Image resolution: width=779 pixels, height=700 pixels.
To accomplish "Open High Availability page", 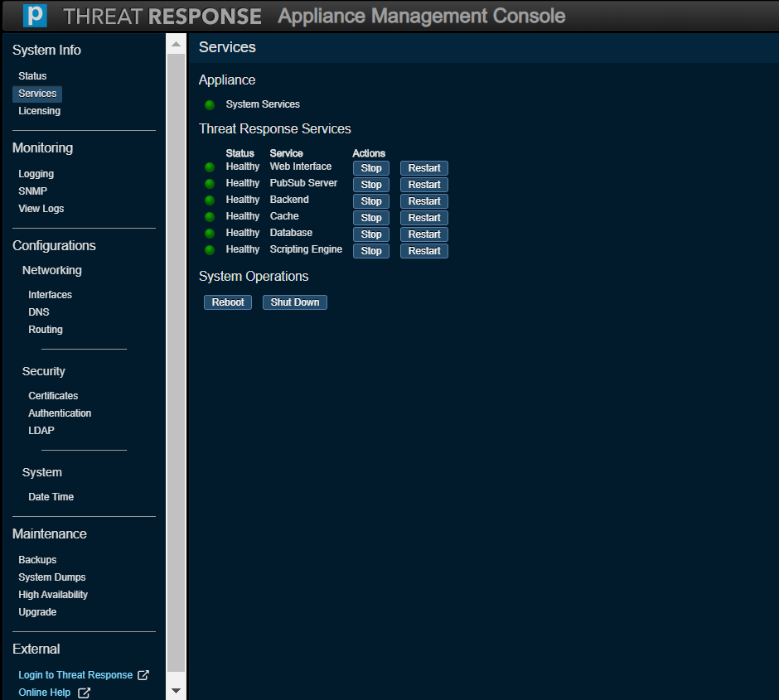I will (x=53, y=594).
